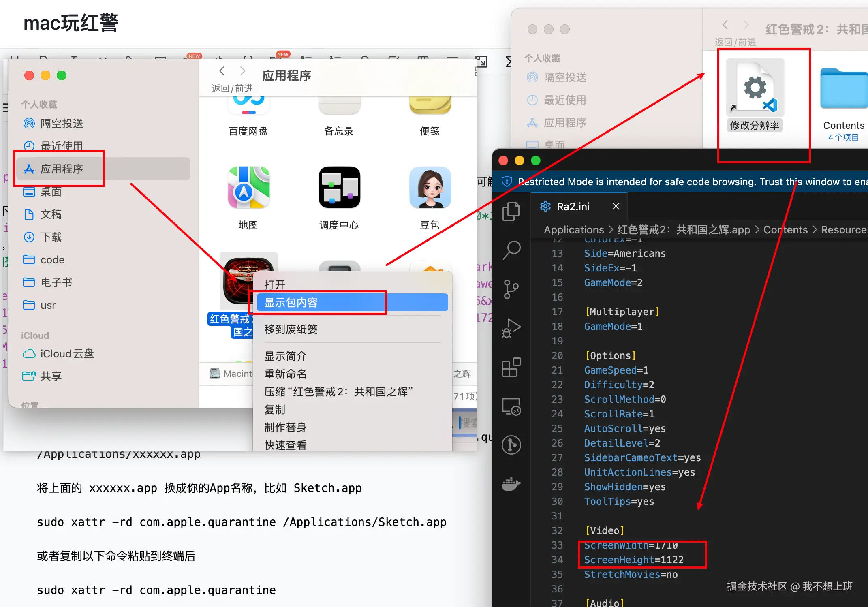Open VS Code Search magnifier icon
868x607 pixels.
point(511,250)
